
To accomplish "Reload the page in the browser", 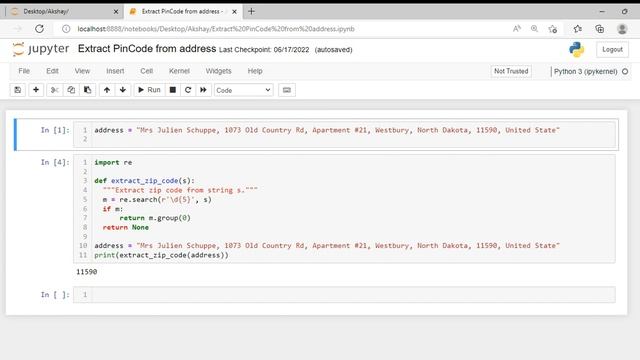I will 39,29.
